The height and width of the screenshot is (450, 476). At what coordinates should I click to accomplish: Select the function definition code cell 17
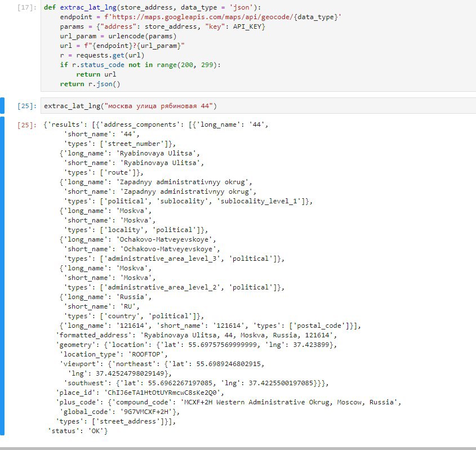click(x=258, y=46)
